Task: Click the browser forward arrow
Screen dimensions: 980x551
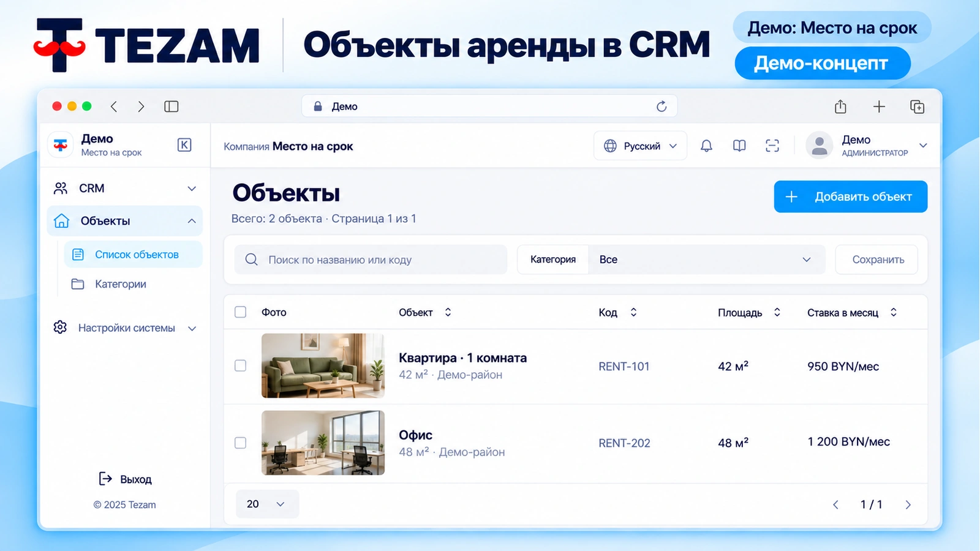Action: click(141, 107)
